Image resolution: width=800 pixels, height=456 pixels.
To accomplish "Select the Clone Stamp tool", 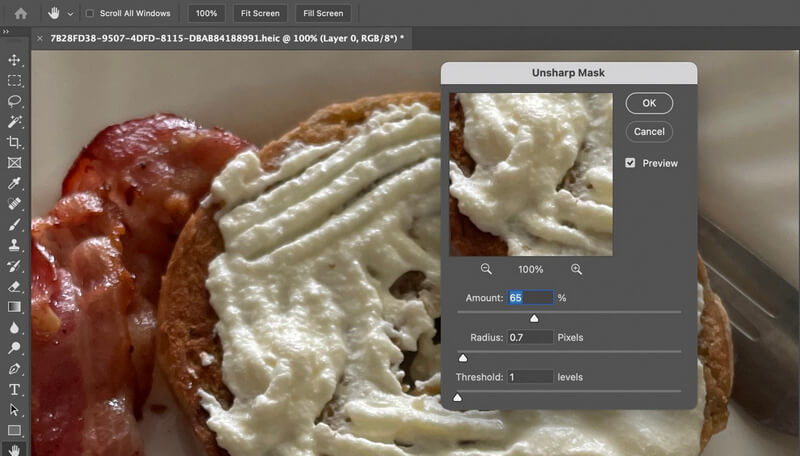I will tap(14, 244).
